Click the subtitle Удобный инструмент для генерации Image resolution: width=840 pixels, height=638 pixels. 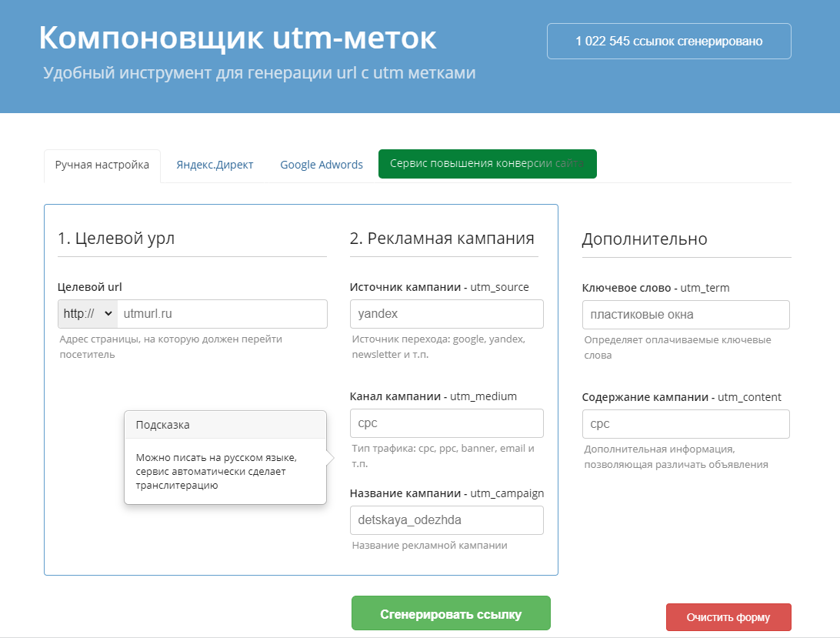[259, 73]
